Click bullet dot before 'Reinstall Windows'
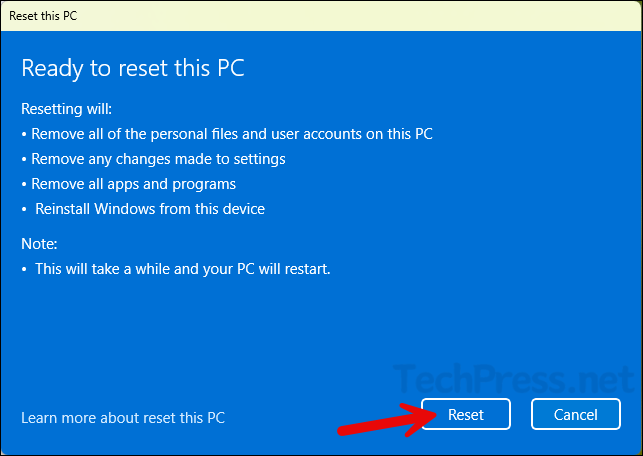 point(25,209)
